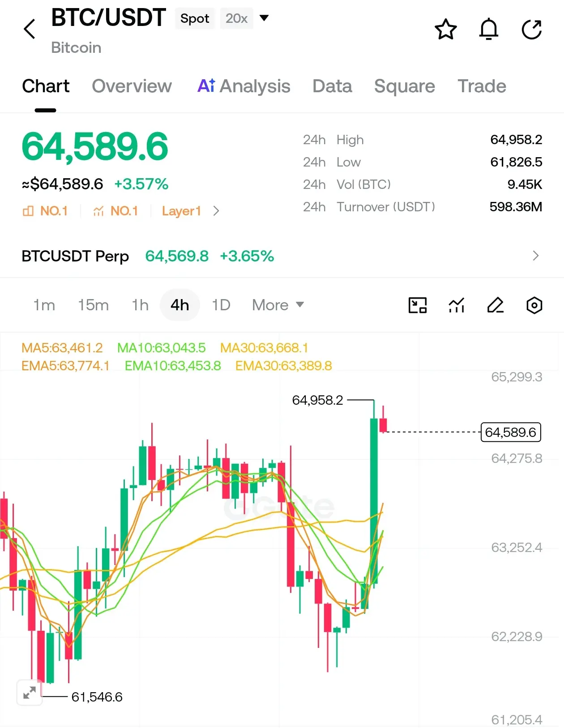
Task: Open the trading pair dropdown arrow
Action: (264, 18)
